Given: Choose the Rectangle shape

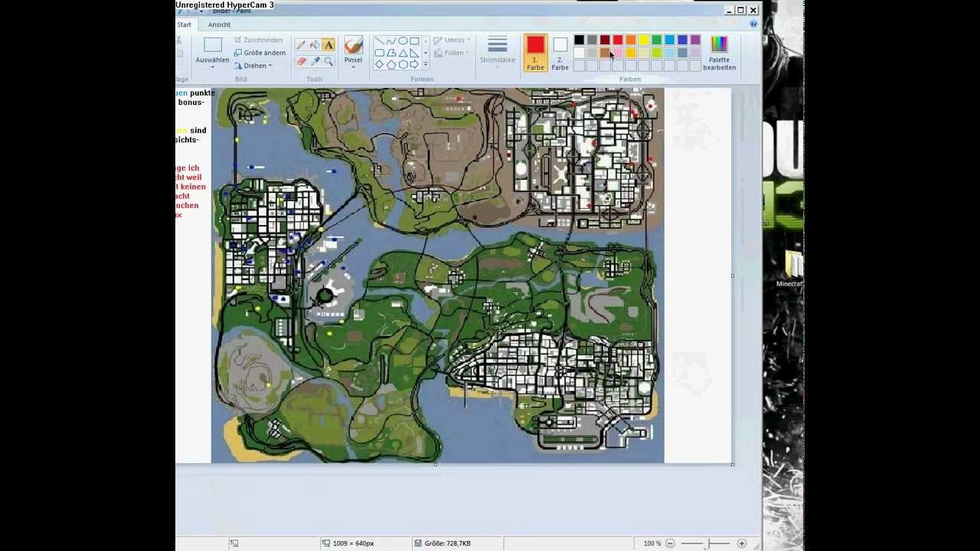Looking at the screenshot, I should coord(414,41).
